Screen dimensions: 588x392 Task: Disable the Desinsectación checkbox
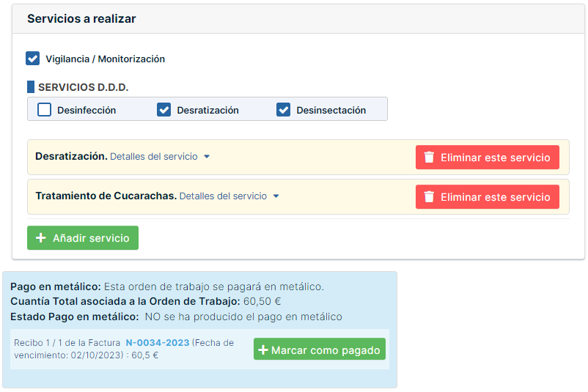(x=284, y=110)
